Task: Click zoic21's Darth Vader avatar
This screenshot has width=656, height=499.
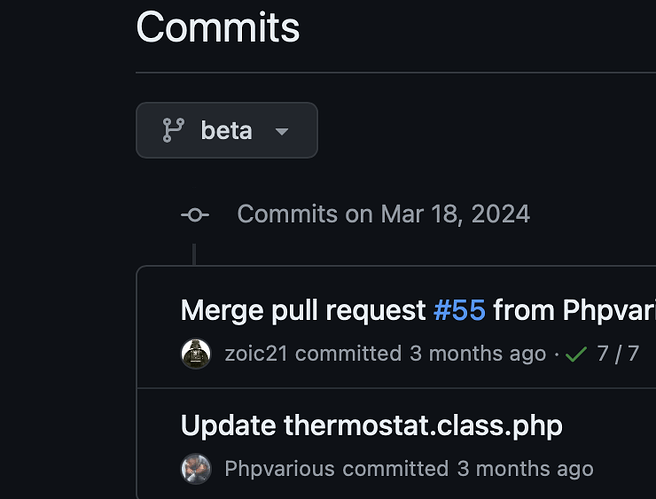Action: click(196, 354)
